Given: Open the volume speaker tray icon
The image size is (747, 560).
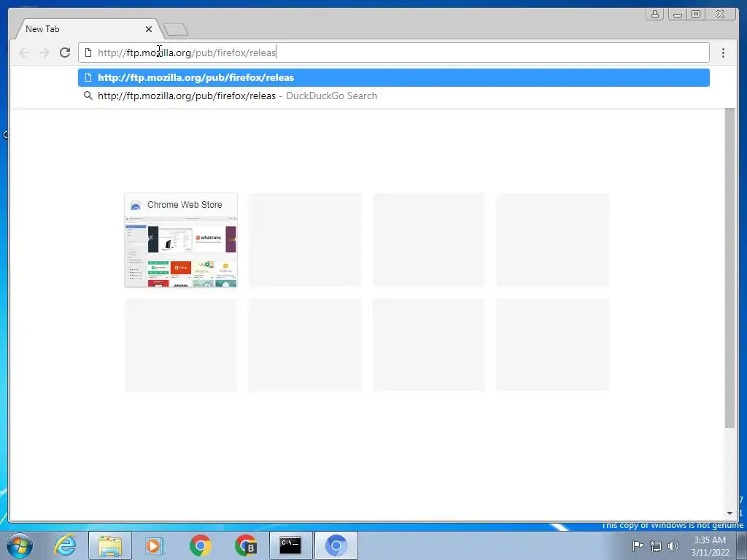Looking at the screenshot, I should 673,546.
